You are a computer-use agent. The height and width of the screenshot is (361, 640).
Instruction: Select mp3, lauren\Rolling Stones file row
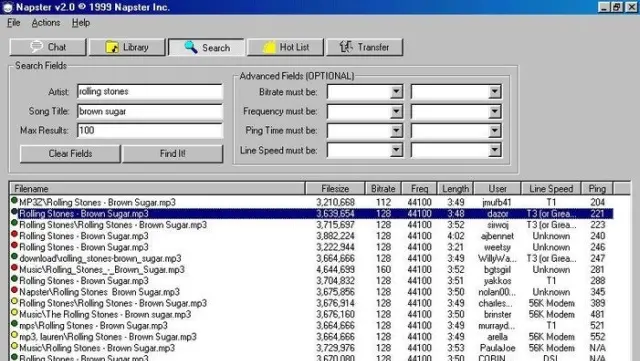coord(311,337)
